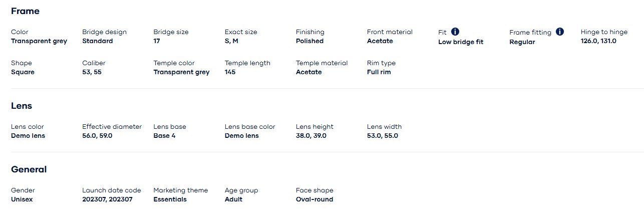644x214 pixels.
Task: Click the Effective diameter value
Action: pos(97,136)
